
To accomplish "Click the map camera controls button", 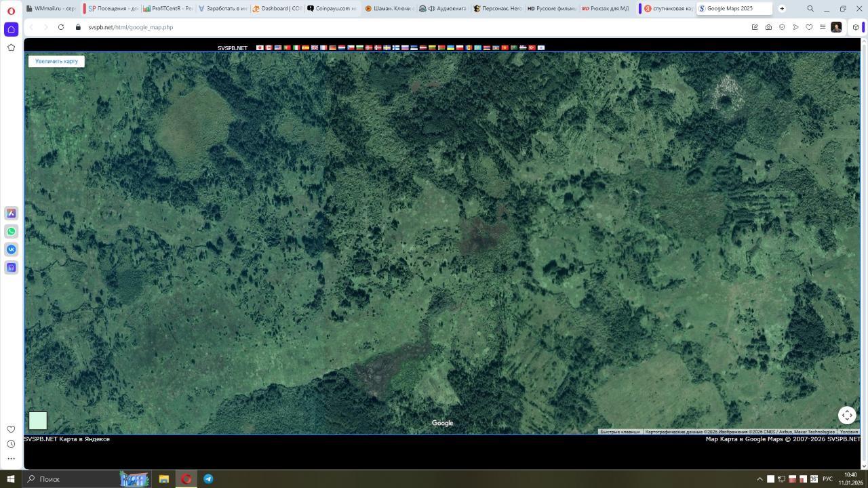I will [x=847, y=415].
